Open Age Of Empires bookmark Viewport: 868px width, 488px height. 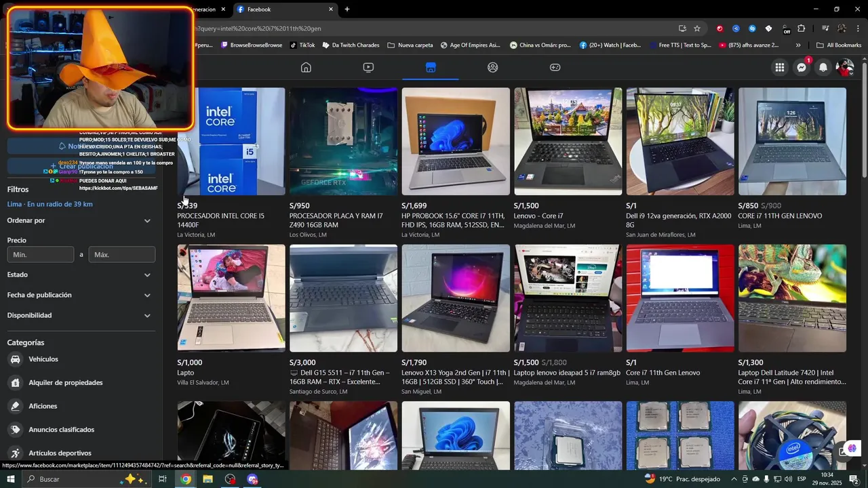coord(470,45)
